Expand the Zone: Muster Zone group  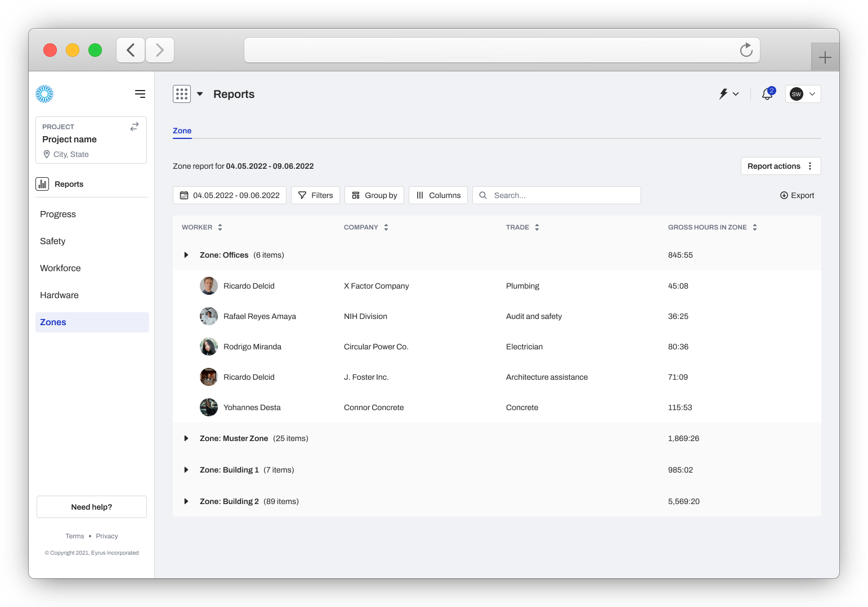coord(186,438)
